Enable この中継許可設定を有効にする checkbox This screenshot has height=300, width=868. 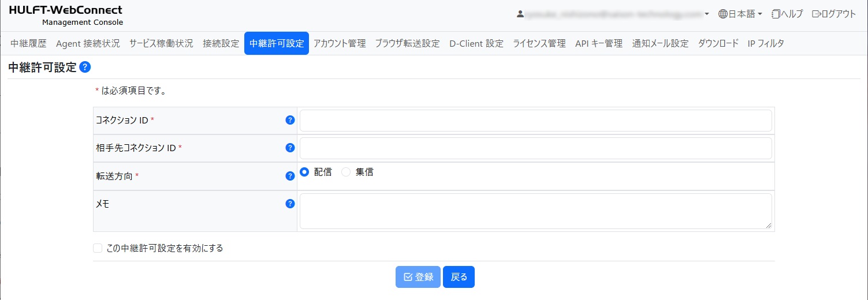point(98,248)
